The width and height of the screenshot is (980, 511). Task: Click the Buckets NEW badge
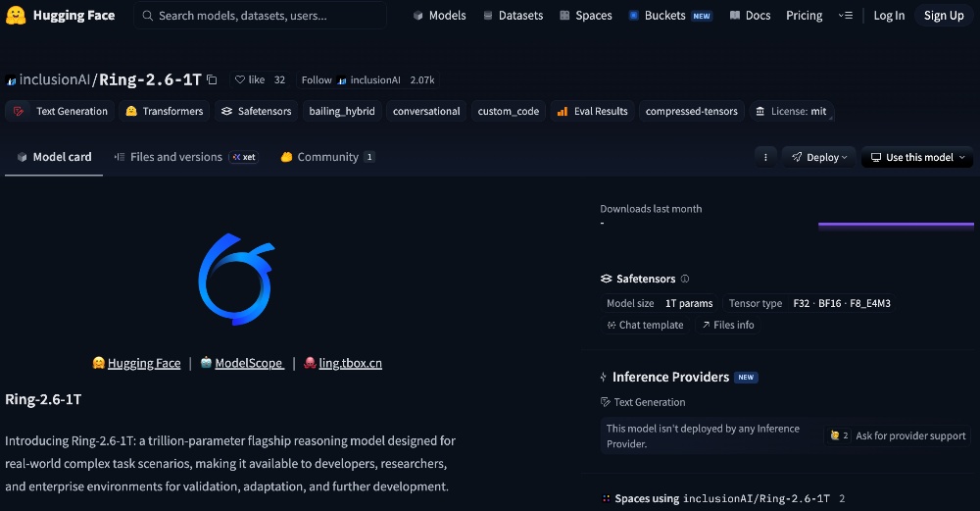[x=702, y=16]
